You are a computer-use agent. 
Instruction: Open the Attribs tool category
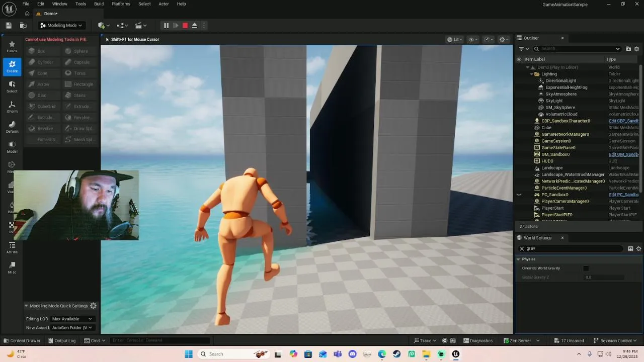click(12, 247)
